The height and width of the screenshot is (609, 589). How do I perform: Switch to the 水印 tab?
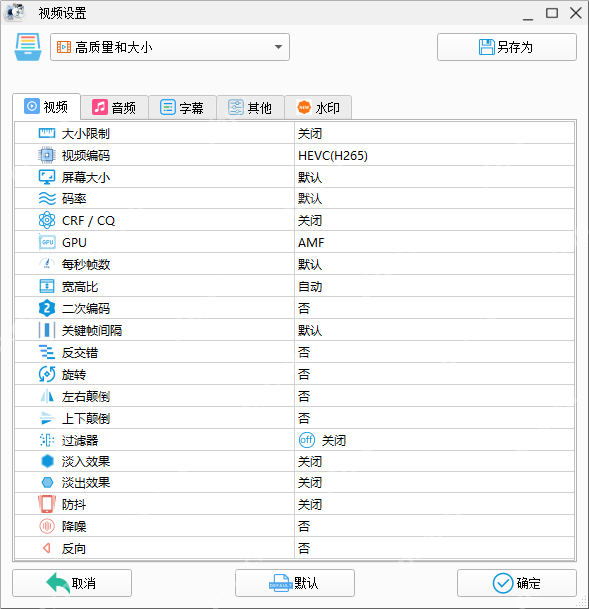click(x=318, y=108)
